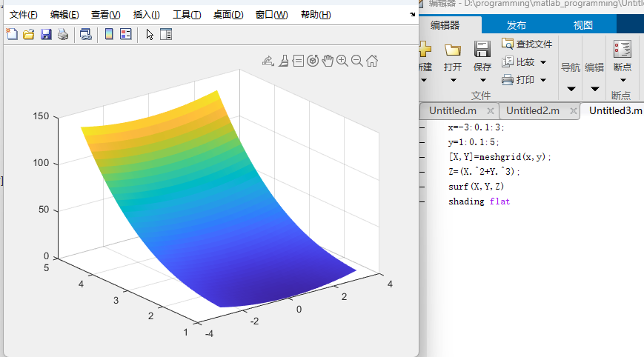Close the Untitled2.m tab
This screenshot has height=357, width=644.
pyautogui.click(x=574, y=111)
